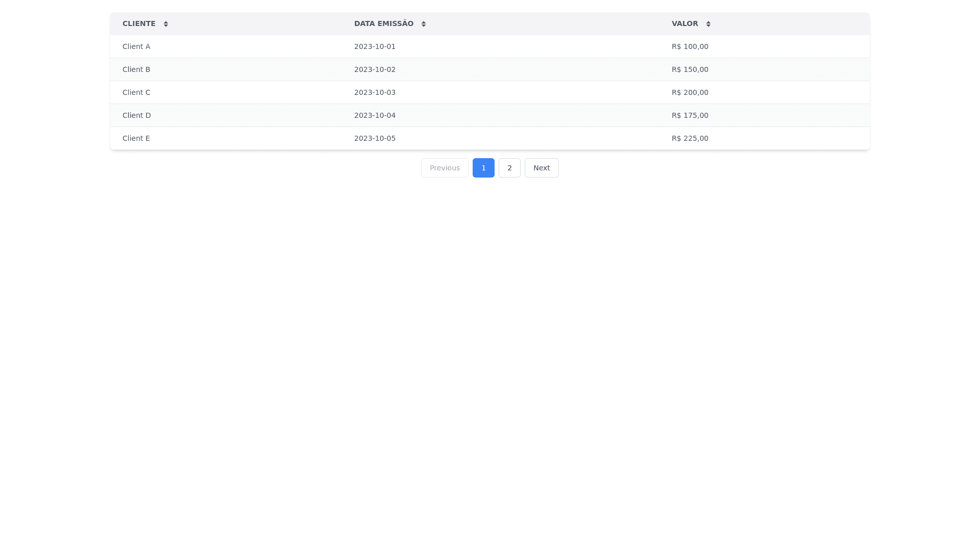
Task: Sort by the Valor column header
Action: click(684, 24)
